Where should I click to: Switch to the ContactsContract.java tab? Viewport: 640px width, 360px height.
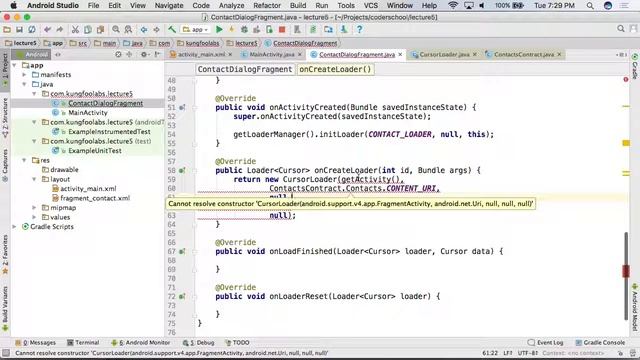click(x=524, y=54)
